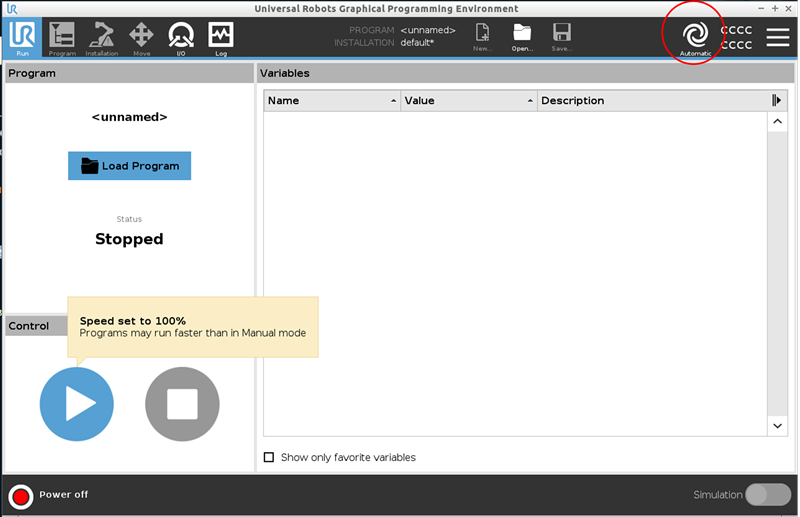Start the program with Play button
Screen dimensions: 800x517
coord(77,404)
